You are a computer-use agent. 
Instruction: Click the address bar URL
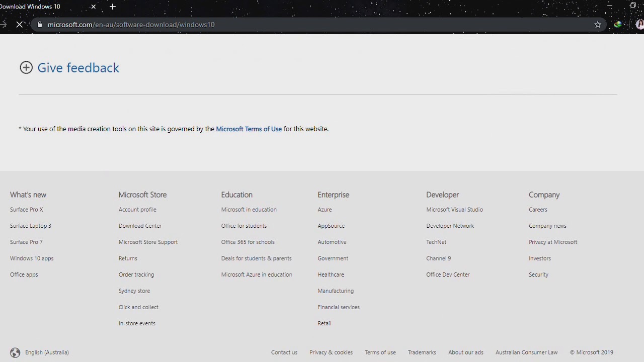click(131, 24)
